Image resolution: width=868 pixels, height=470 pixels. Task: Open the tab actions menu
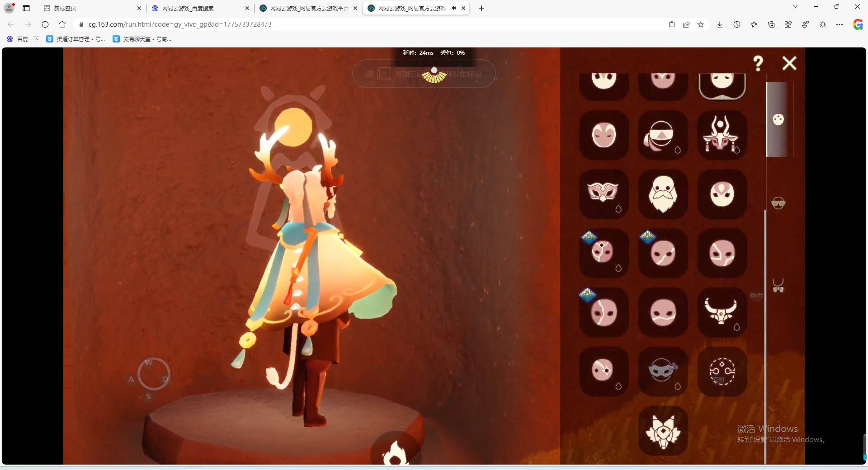[26, 8]
